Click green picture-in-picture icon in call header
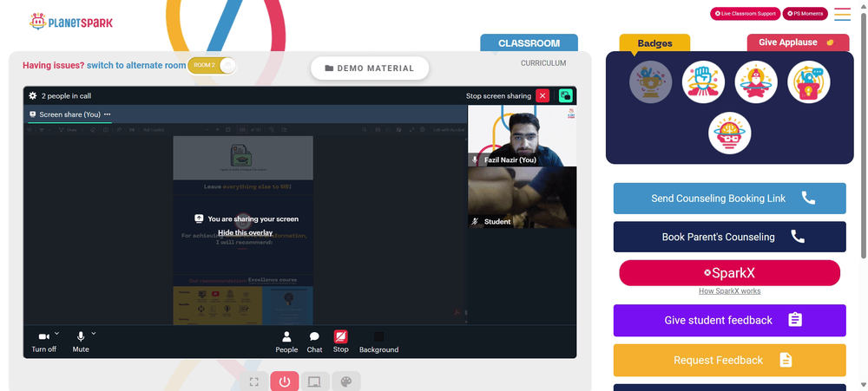868x391 pixels. (x=565, y=95)
